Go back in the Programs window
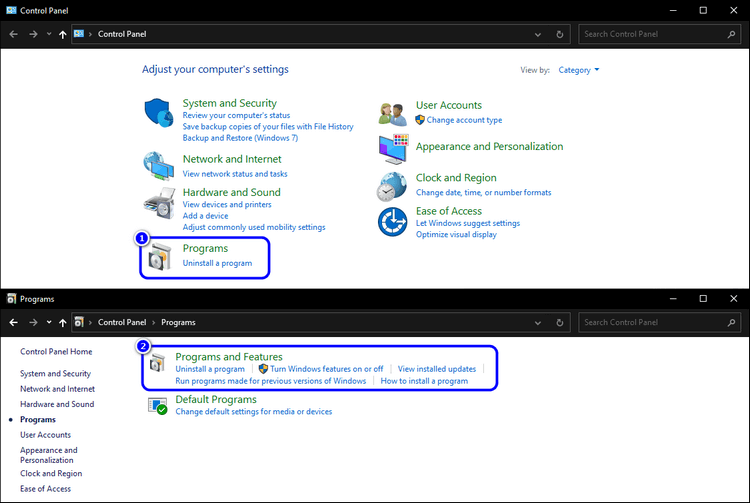The image size is (750, 503). [x=13, y=322]
